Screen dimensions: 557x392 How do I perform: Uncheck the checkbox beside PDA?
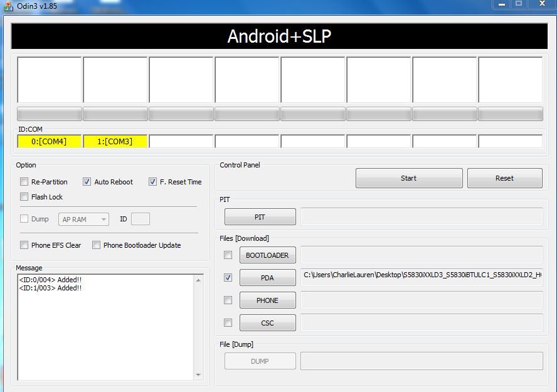click(x=228, y=278)
